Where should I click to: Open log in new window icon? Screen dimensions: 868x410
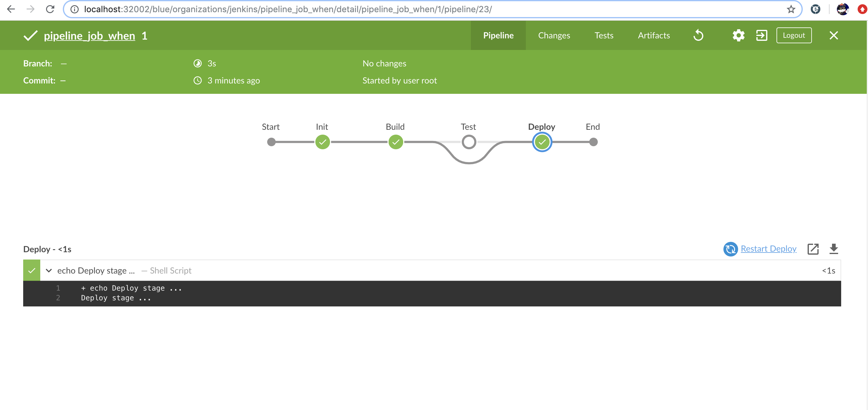(813, 249)
